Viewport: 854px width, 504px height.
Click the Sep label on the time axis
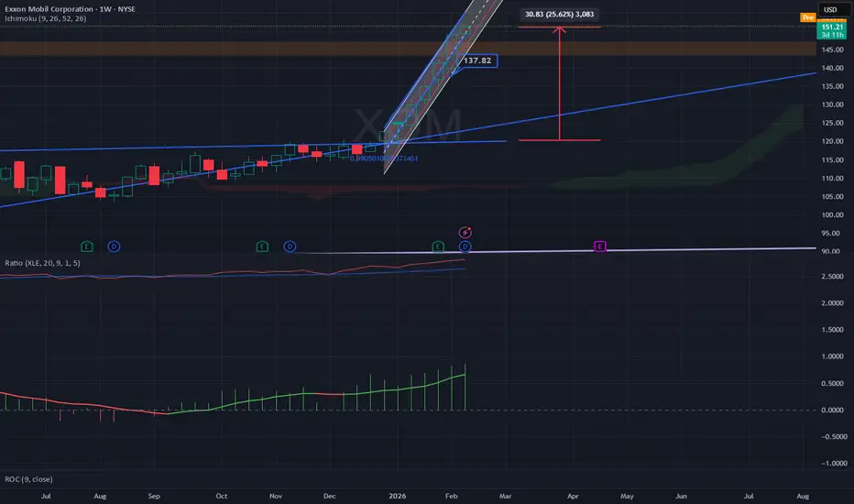tap(154, 496)
